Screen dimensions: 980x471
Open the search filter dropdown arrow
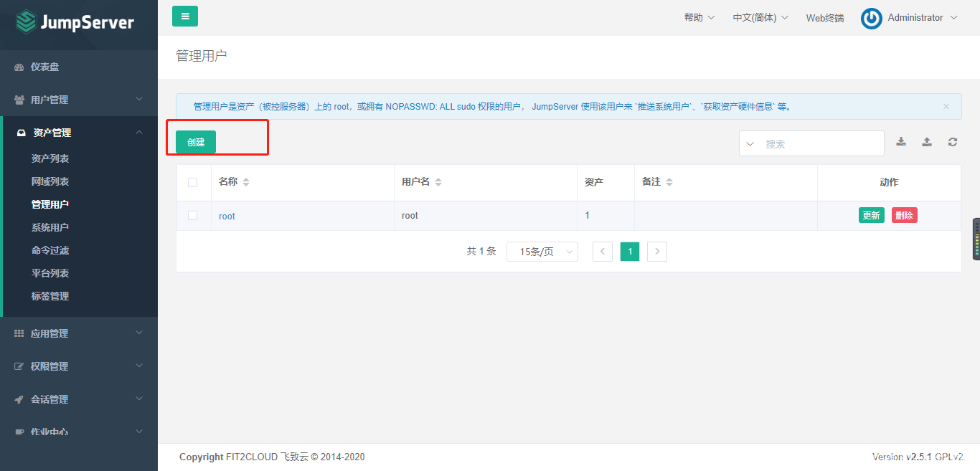pos(750,143)
